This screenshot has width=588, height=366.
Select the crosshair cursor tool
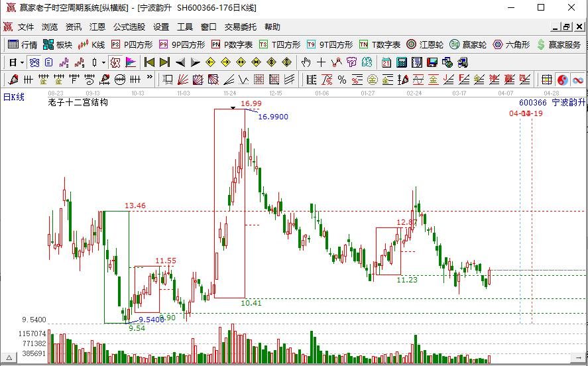322,62
